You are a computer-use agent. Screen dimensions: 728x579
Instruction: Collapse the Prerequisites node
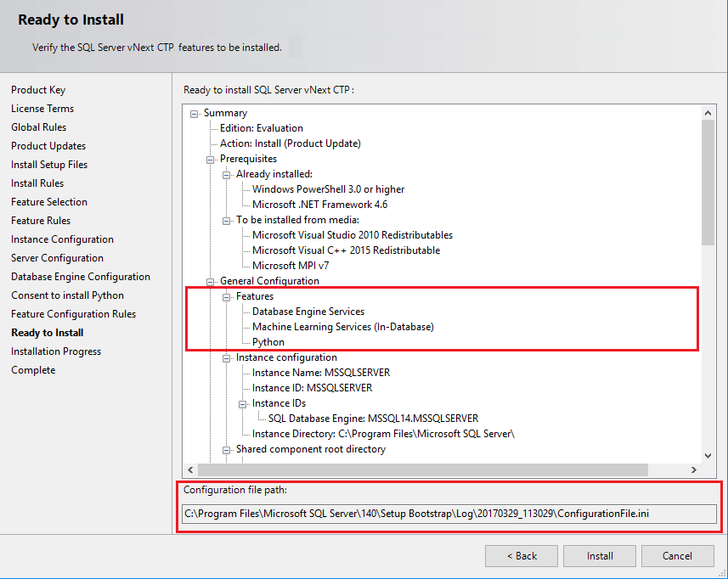tap(209, 158)
